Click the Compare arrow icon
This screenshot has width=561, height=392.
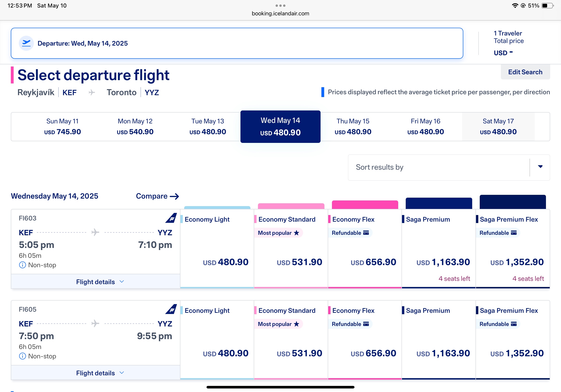click(175, 196)
